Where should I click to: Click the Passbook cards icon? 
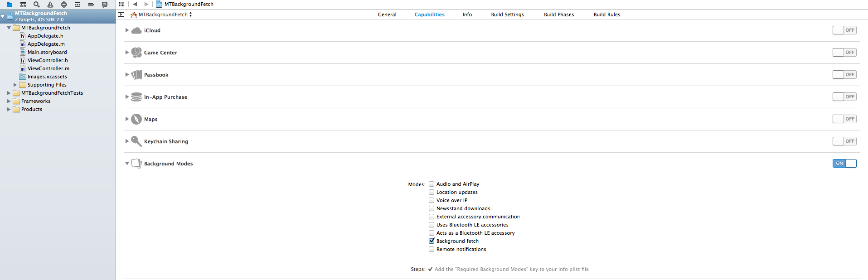click(x=136, y=75)
